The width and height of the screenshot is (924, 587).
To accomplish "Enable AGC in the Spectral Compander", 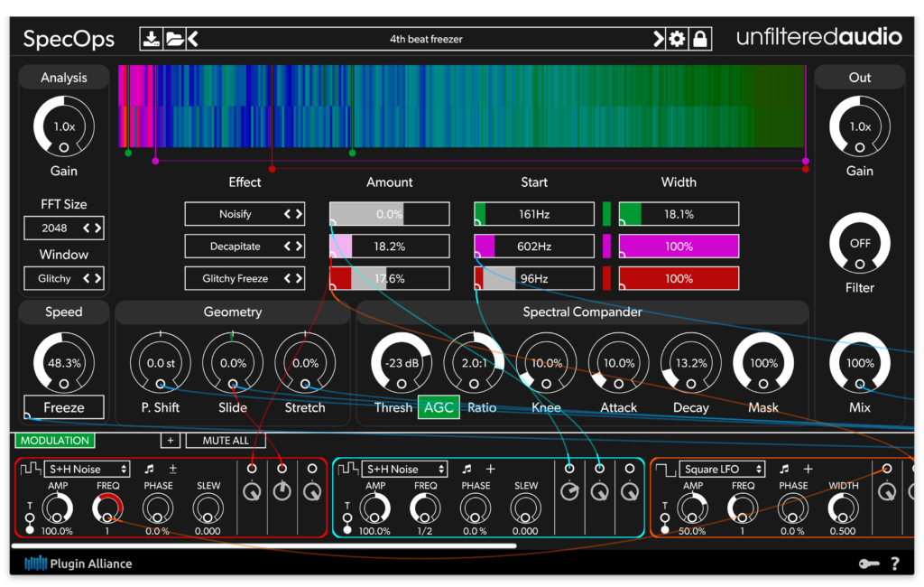I will (x=439, y=407).
